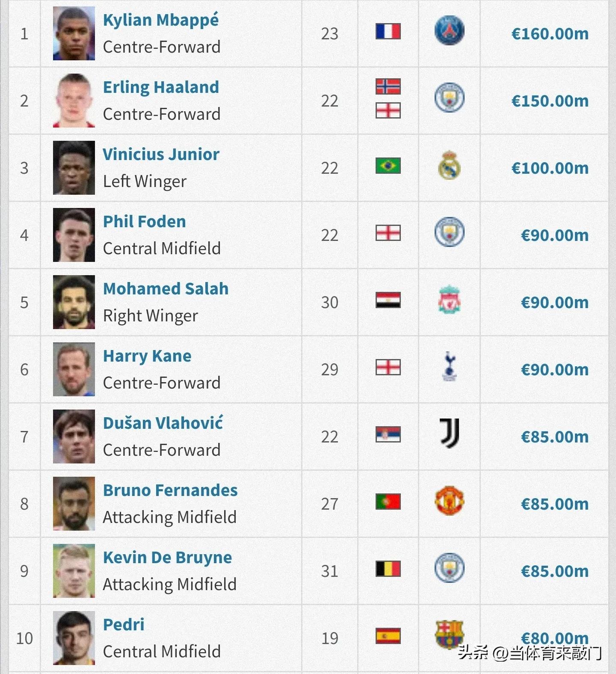Click the France flag in Mbappé's row
616x674 pixels.
click(x=388, y=31)
